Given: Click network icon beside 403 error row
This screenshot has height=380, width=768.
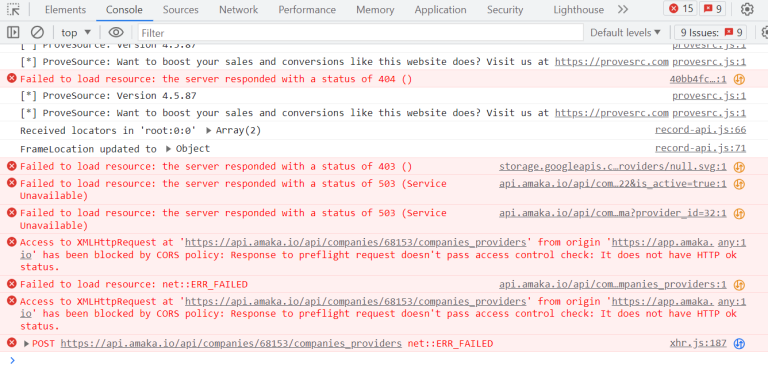Looking at the screenshot, I should (739, 167).
